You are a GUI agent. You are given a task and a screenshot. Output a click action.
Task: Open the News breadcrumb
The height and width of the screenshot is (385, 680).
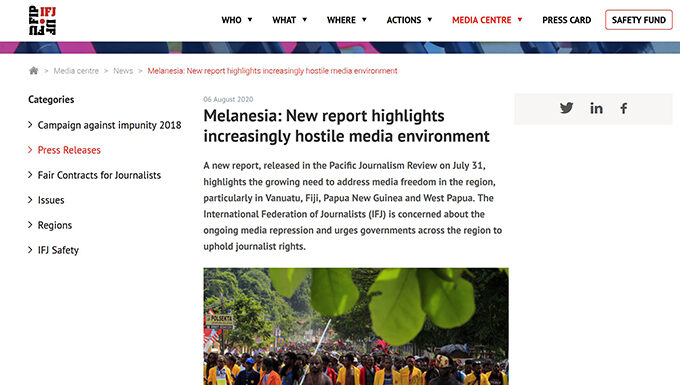point(123,71)
